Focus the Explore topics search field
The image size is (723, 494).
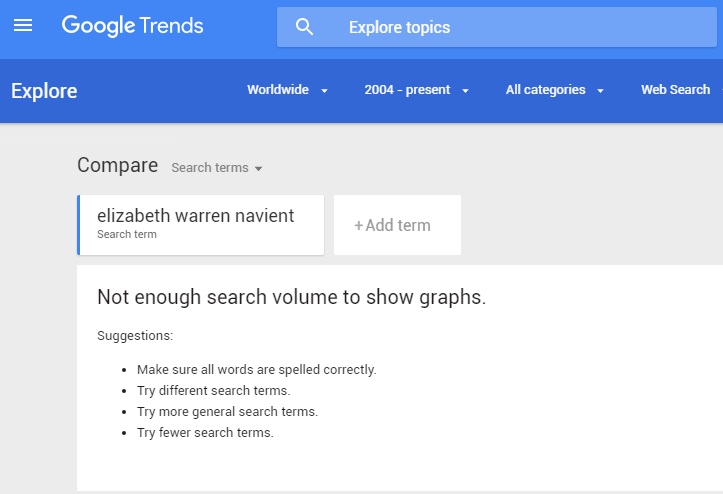[497, 27]
